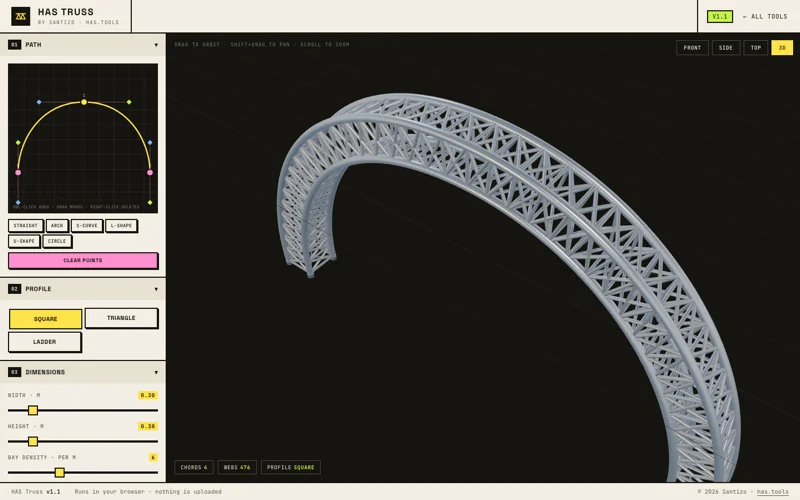800x500 pixels.
Task: Apply the U-Shape path preset
Action: click(x=24, y=241)
